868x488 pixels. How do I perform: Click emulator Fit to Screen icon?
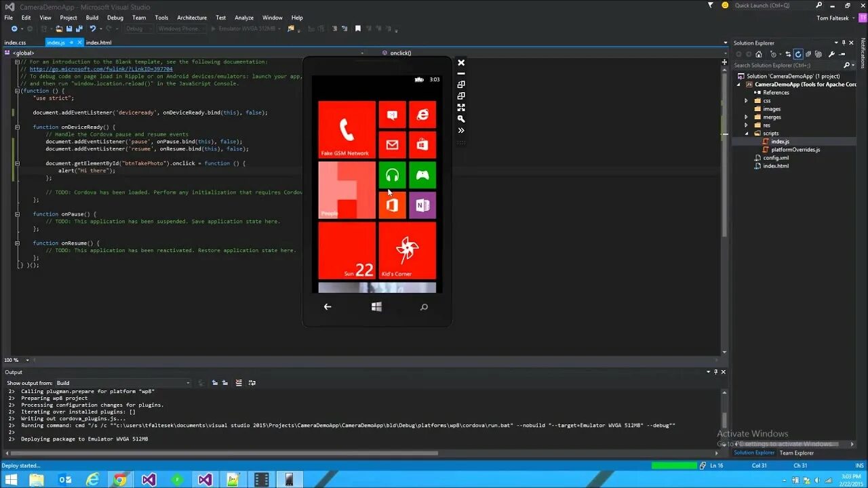(461, 107)
